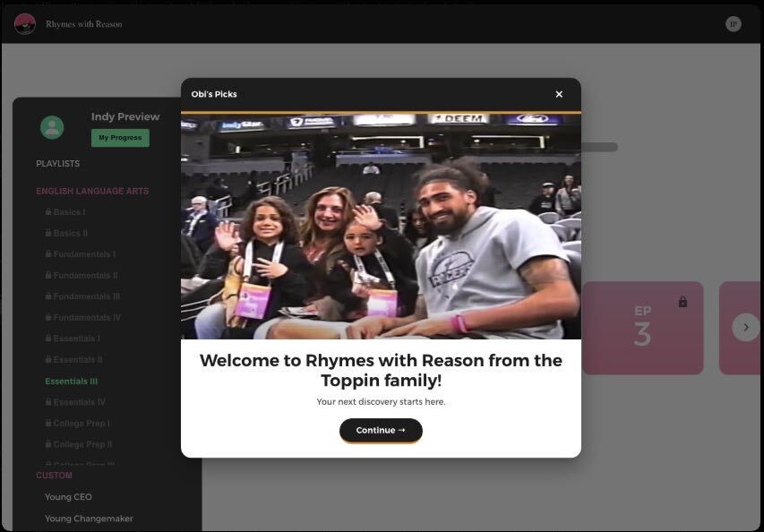Click the Indy Preview name

(125, 116)
